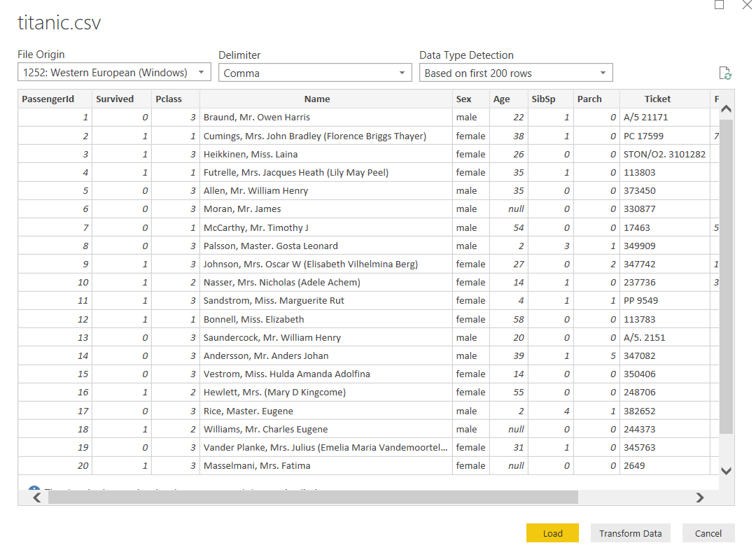Viewport: 756px width, 550px height.
Task: Open the File Origin dropdown
Action: tap(114, 73)
